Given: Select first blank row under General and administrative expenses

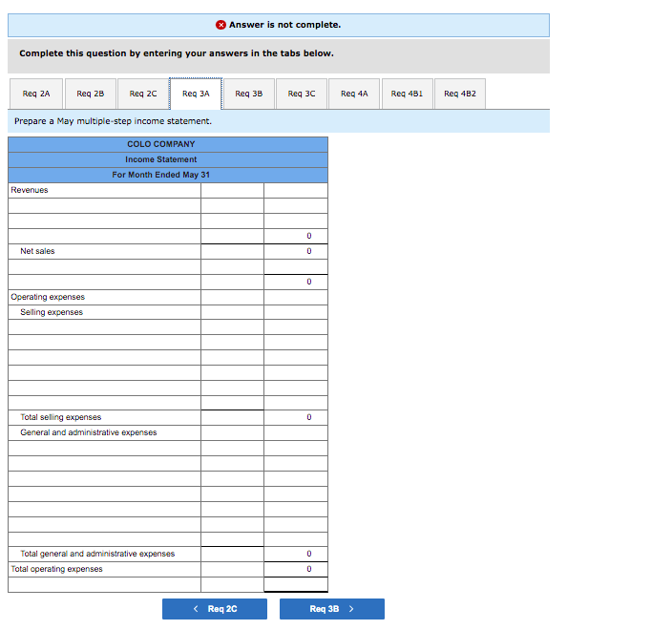Looking at the screenshot, I should coord(105,449).
